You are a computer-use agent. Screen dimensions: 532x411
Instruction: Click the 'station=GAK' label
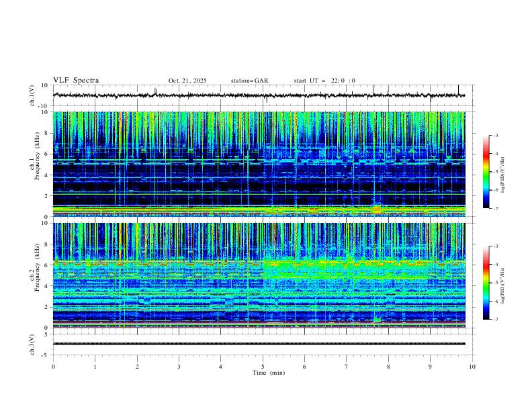click(249, 81)
